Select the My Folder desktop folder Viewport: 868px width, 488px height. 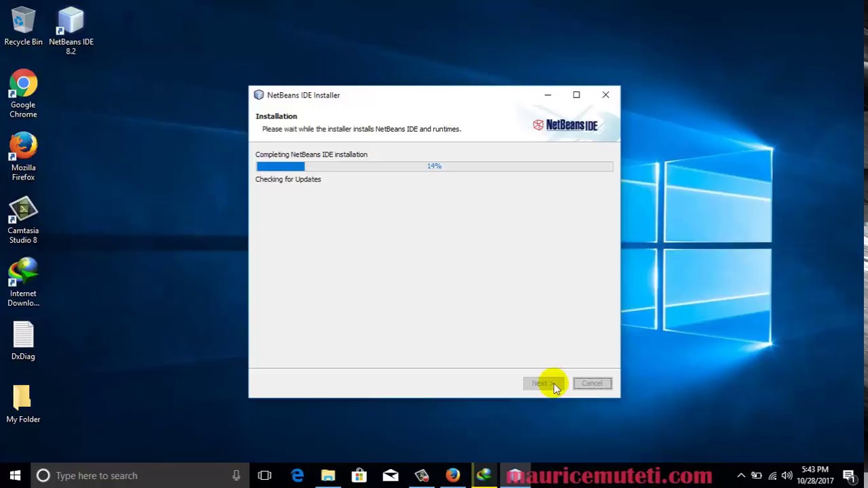23,404
